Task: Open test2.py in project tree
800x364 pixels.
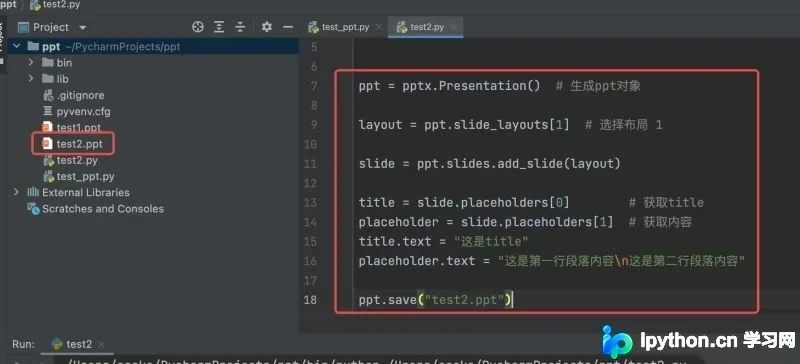Action: coord(77,160)
